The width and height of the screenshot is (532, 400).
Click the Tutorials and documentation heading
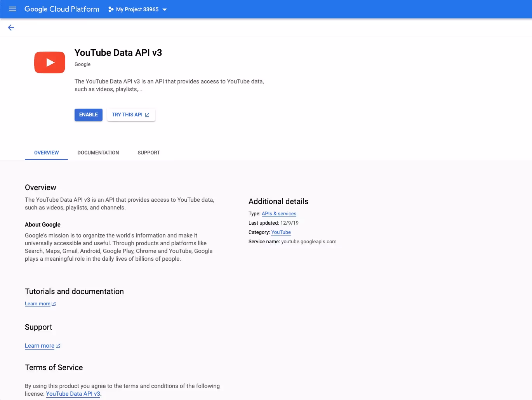(74, 291)
